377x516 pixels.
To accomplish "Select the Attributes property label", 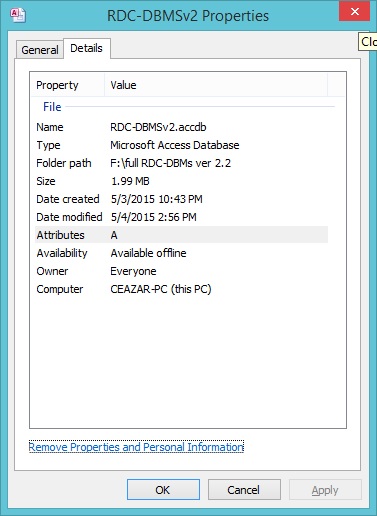I will (x=60, y=235).
